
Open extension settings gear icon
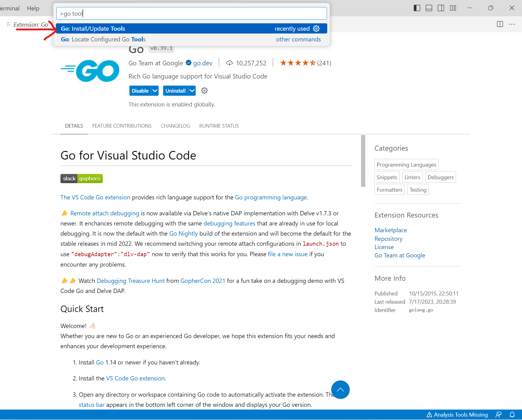pos(204,91)
